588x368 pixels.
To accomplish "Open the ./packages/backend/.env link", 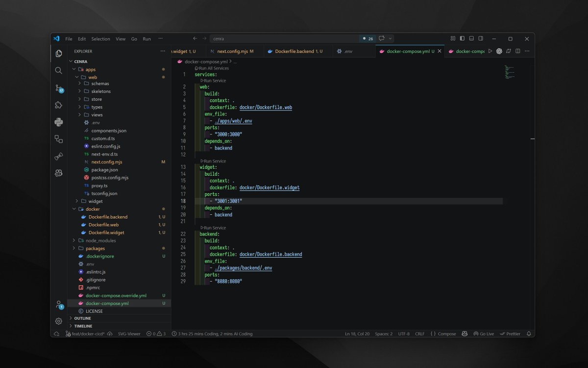I will point(244,268).
